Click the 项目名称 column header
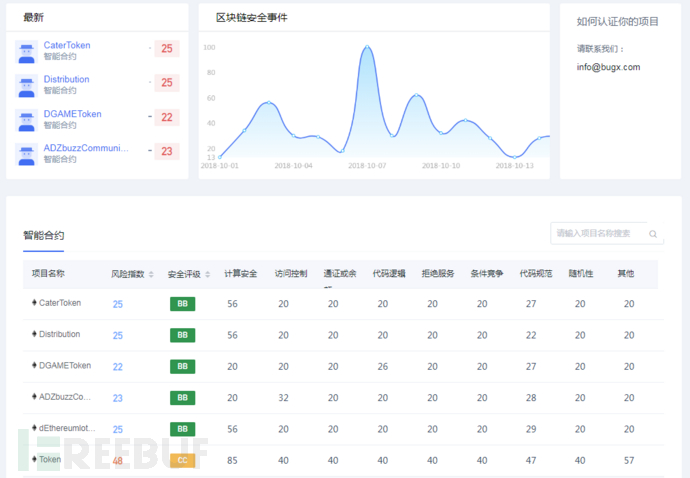Viewport: 690px width, 478px height. (x=48, y=274)
